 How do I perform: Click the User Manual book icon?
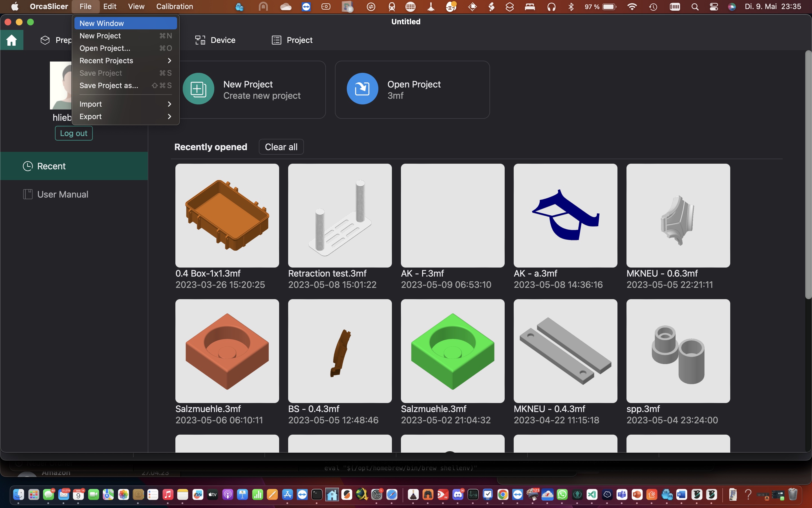click(x=28, y=194)
